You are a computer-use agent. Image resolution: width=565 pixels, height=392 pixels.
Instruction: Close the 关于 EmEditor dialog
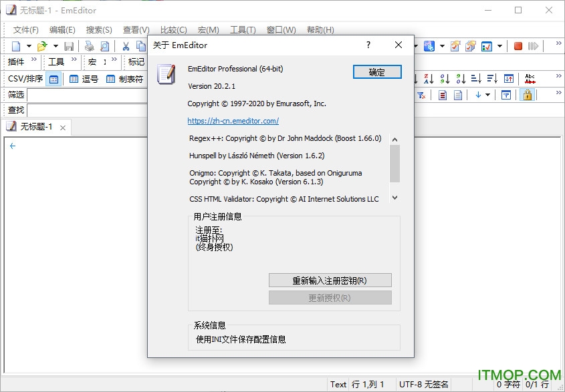(398, 45)
